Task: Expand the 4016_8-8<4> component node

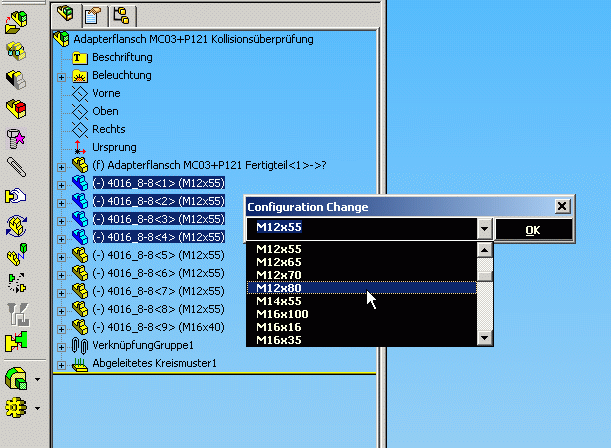Action: 61,239
